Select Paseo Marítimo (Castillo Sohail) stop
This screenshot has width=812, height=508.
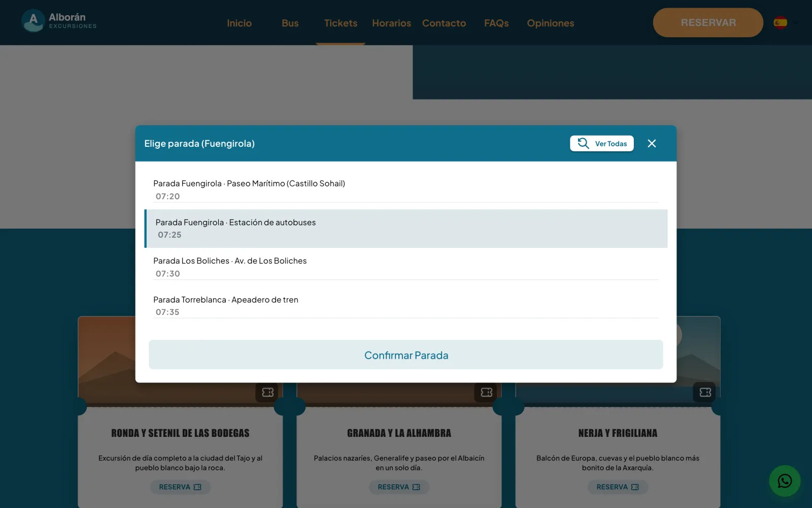point(406,189)
